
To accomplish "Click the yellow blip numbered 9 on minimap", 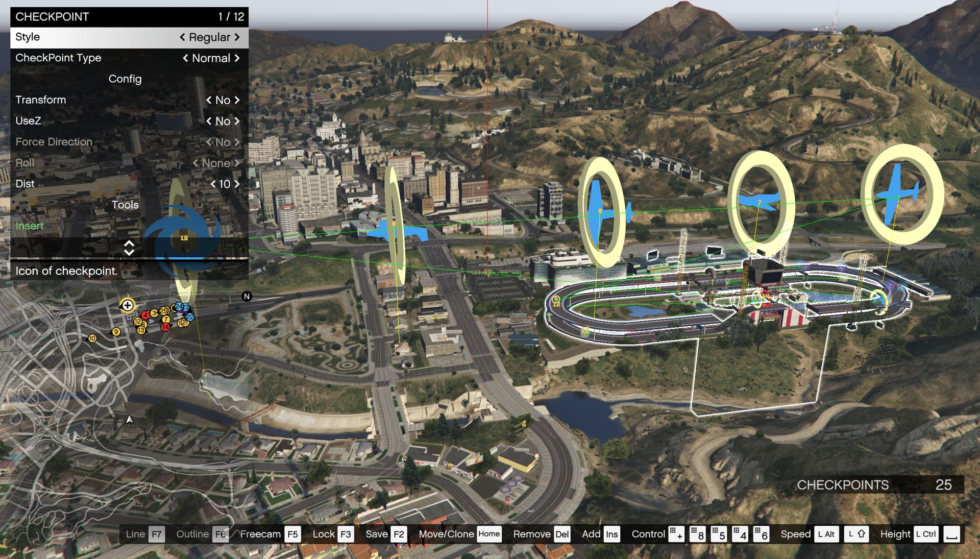I will coord(116,332).
